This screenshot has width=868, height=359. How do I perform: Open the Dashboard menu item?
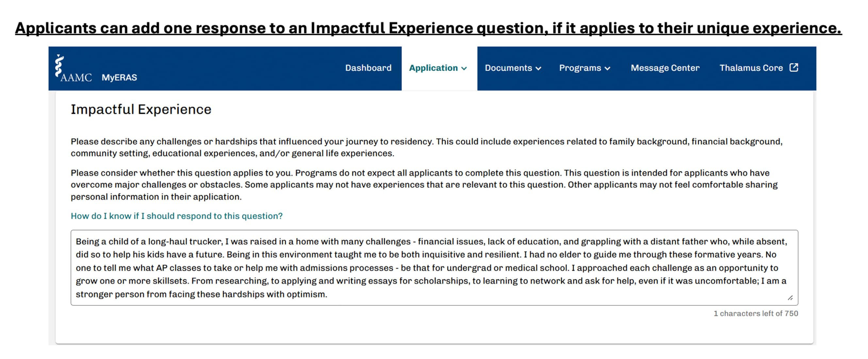[368, 68]
